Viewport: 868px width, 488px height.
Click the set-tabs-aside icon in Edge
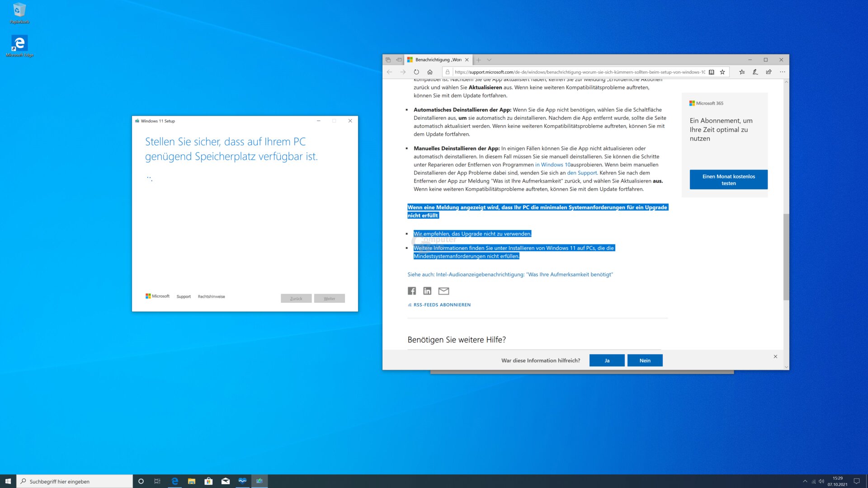[x=399, y=60]
